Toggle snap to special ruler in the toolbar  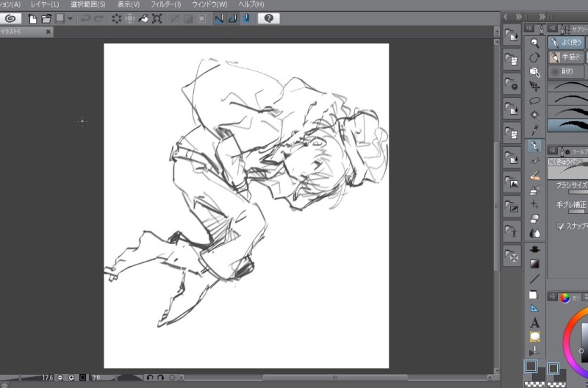click(x=233, y=18)
